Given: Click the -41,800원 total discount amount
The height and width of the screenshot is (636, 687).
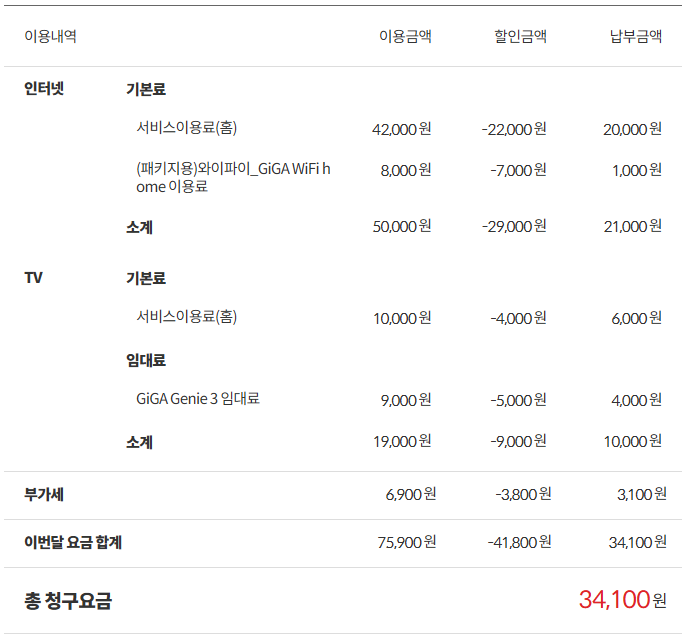Looking at the screenshot, I should 519,543.
